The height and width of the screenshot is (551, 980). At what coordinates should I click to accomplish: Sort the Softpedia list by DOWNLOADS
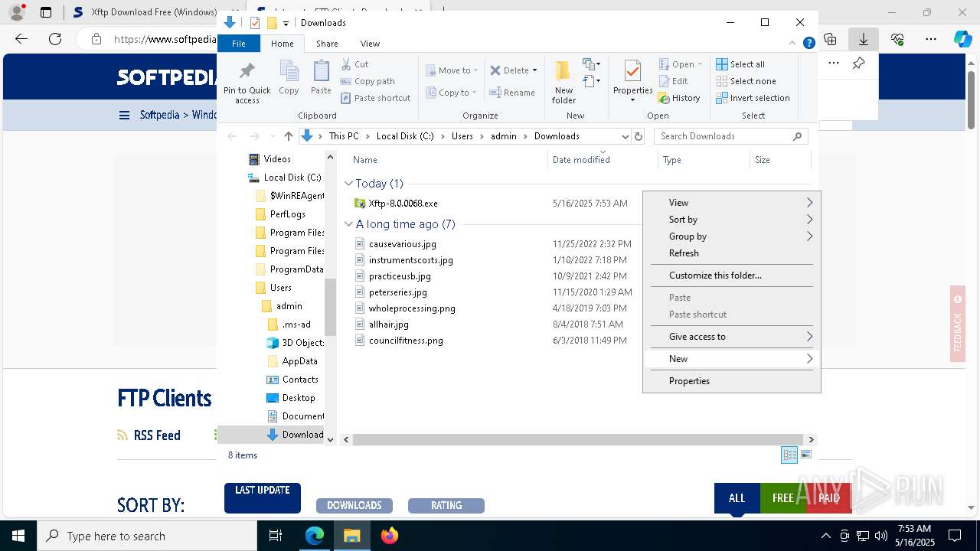(354, 506)
